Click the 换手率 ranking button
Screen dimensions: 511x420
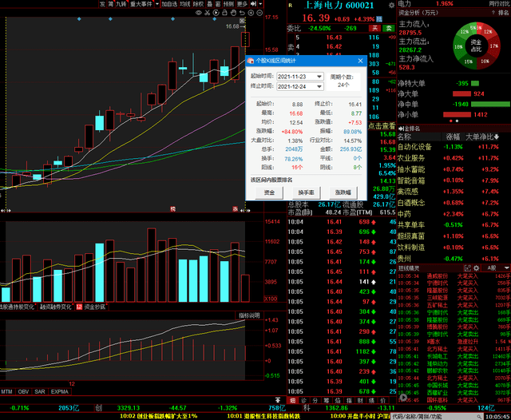pyautogui.click(x=306, y=192)
